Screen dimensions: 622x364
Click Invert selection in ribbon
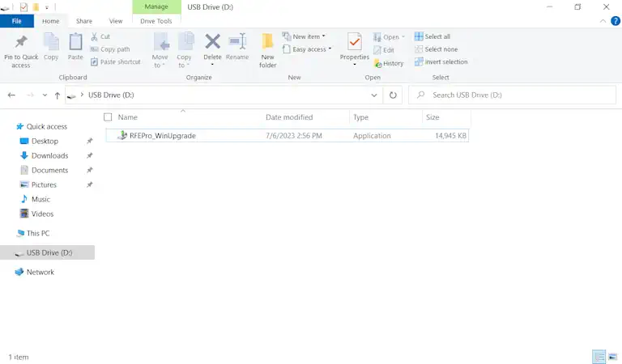click(441, 62)
